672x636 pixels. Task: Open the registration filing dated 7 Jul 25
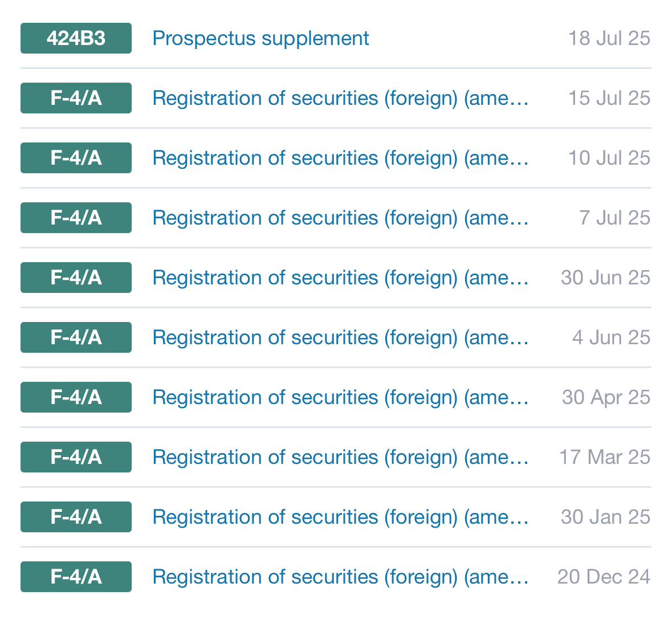340,218
